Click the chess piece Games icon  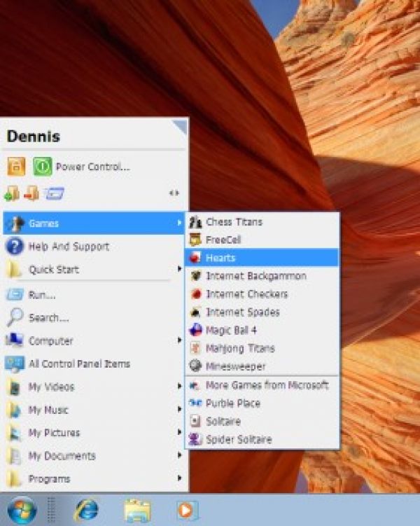[x=15, y=223]
